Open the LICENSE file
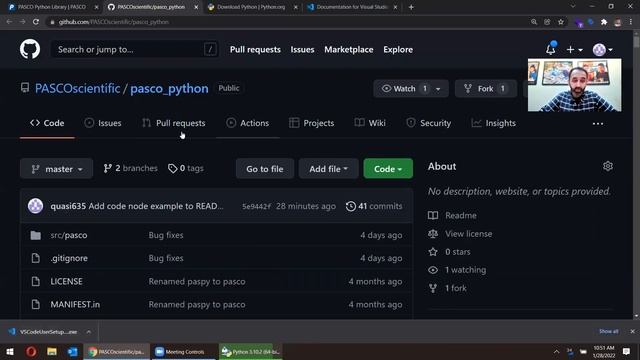640x360 pixels. pyautogui.click(x=66, y=281)
